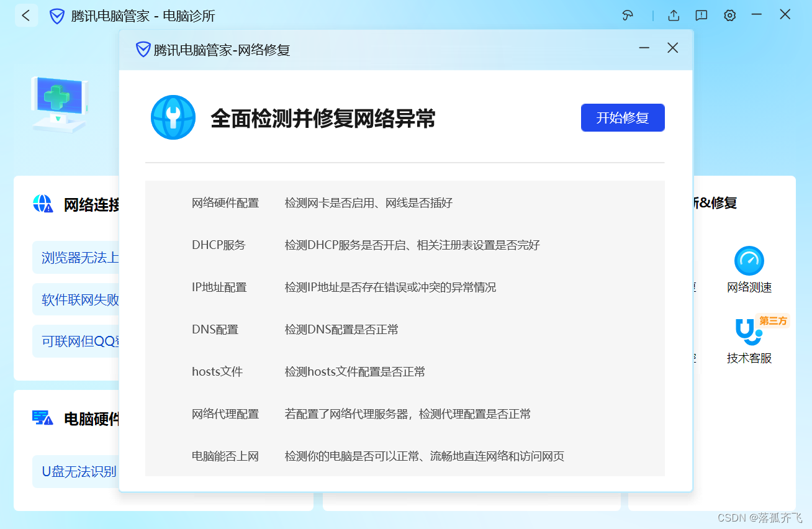Click the 技术客服 label text

[749, 358]
